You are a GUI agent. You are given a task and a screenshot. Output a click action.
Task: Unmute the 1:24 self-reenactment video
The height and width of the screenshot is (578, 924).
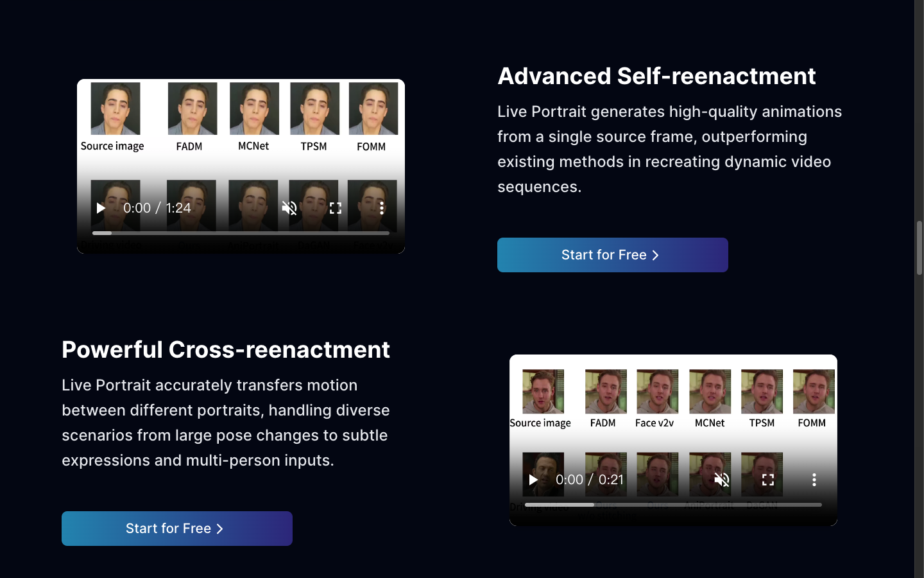289,208
